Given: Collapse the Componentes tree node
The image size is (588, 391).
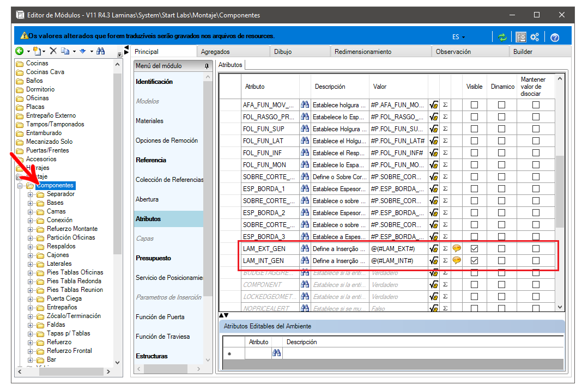Looking at the screenshot, I should point(20,186).
